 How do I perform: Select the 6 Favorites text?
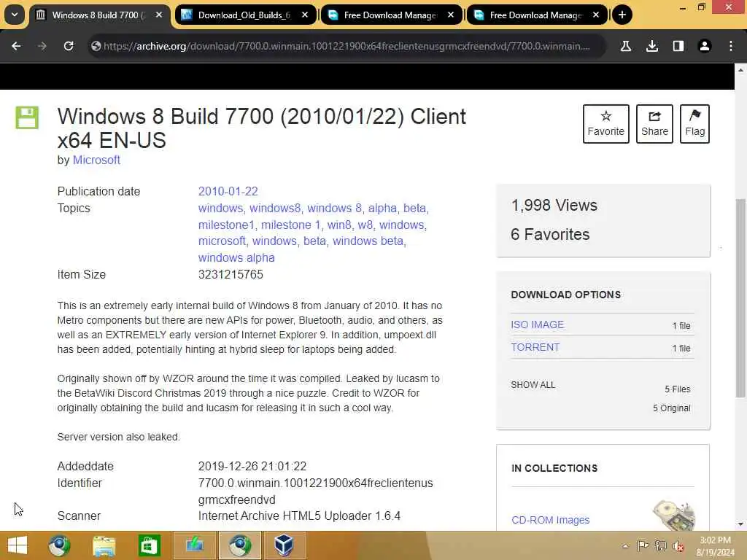[550, 234]
